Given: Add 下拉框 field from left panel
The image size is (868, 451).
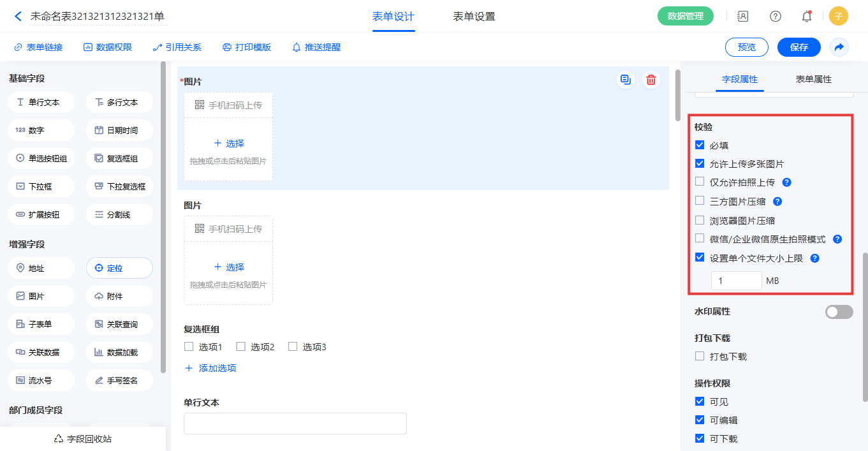Looking at the screenshot, I should point(41,187).
